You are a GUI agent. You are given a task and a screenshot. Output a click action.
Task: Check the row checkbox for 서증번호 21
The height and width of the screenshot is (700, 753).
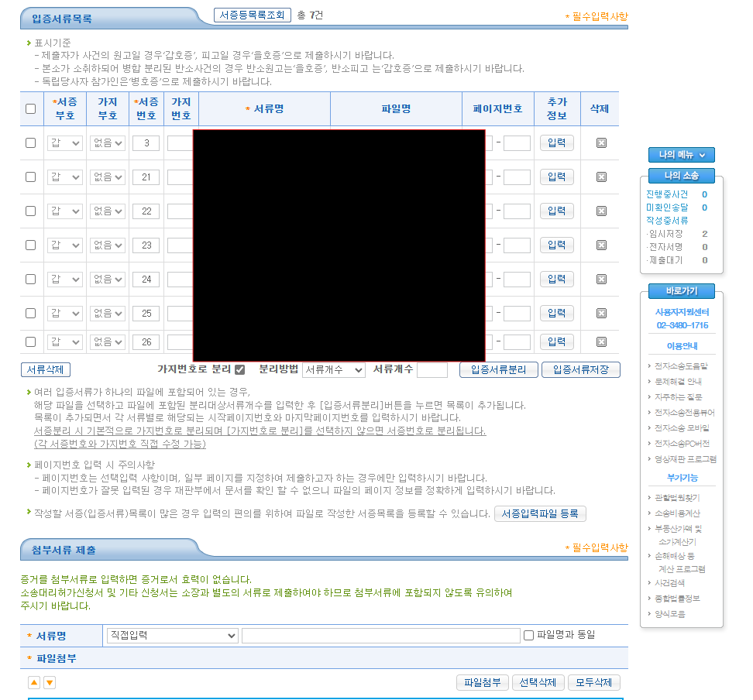tap(31, 177)
